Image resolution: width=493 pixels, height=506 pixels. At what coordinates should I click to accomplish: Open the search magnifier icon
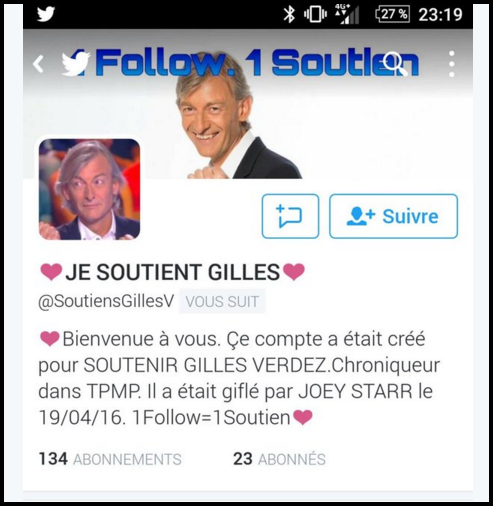[395, 64]
